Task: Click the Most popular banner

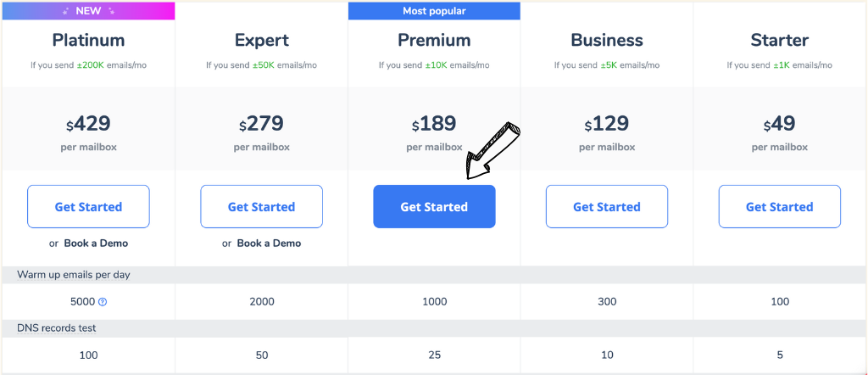Action: pyautogui.click(x=434, y=10)
